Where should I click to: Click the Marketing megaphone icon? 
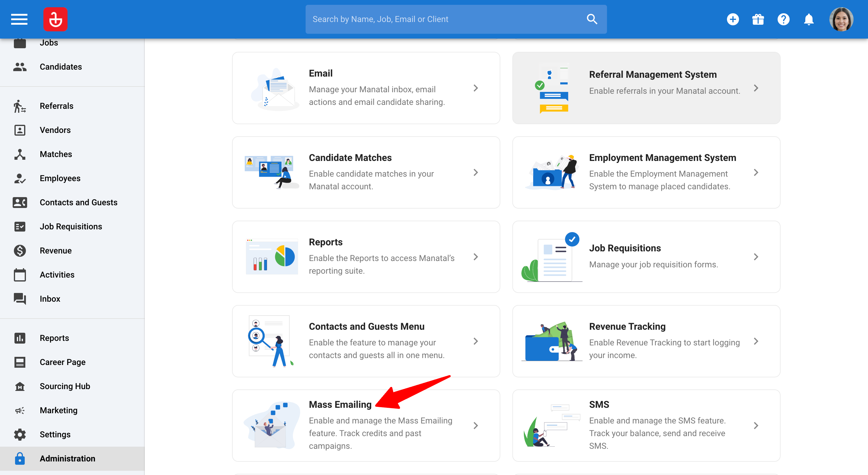[20, 410]
